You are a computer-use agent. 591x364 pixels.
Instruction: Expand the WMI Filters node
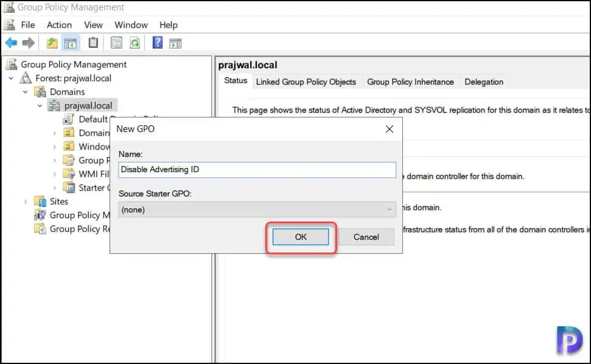pos(55,174)
